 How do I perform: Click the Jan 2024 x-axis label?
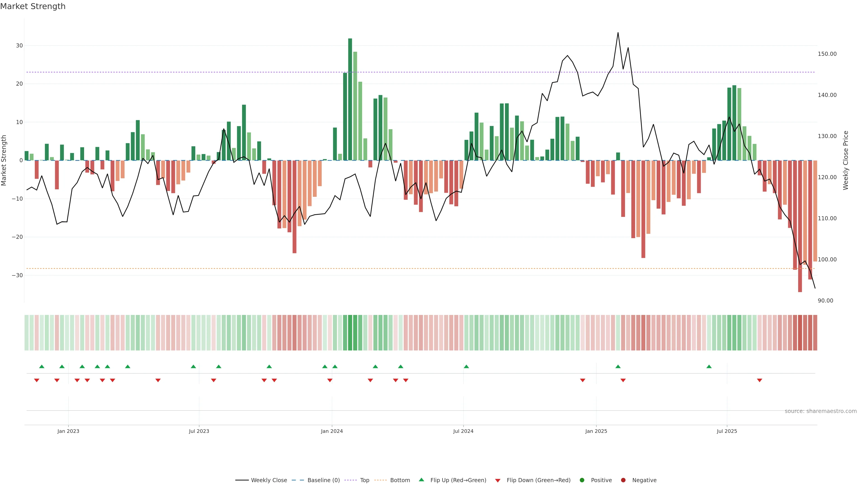pyautogui.click(x=332, y=431)
